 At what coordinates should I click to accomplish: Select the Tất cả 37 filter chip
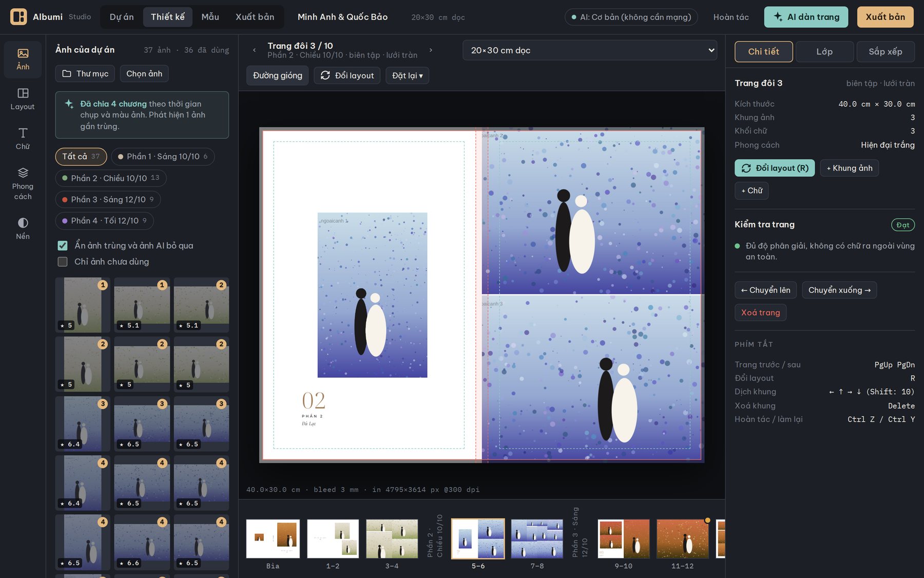(x=81, y=157)
